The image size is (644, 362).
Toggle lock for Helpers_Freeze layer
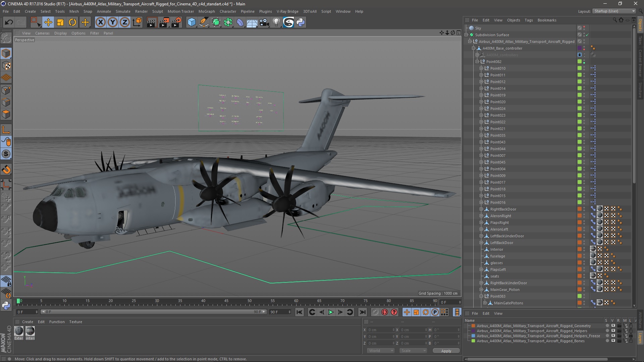[631, 336]
